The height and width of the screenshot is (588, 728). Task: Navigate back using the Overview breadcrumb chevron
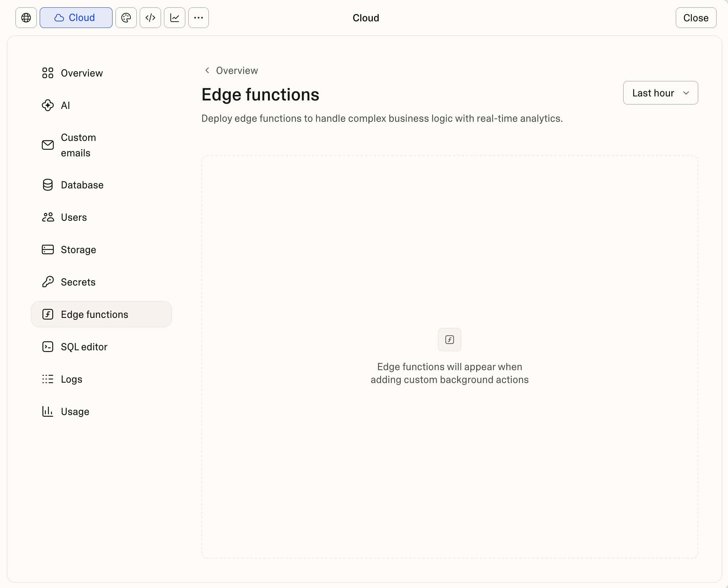coord(207,70)
